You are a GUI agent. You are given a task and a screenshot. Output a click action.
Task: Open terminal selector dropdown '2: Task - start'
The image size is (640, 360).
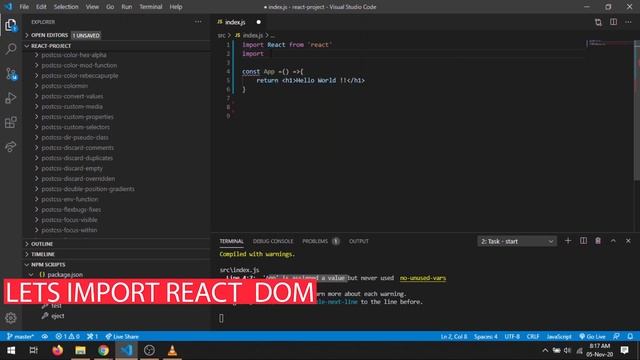tap(517, 241)
